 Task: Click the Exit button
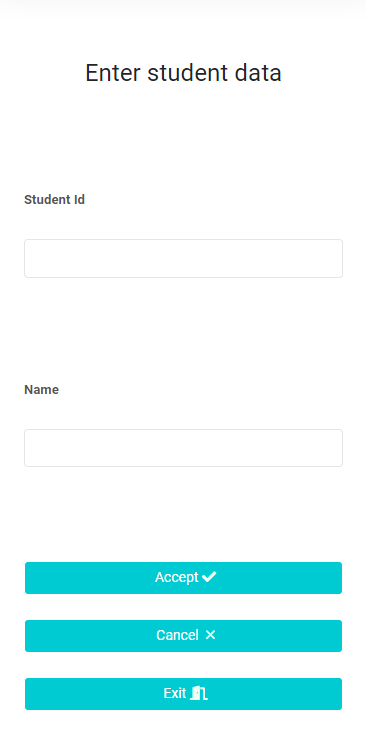point(183,694)
